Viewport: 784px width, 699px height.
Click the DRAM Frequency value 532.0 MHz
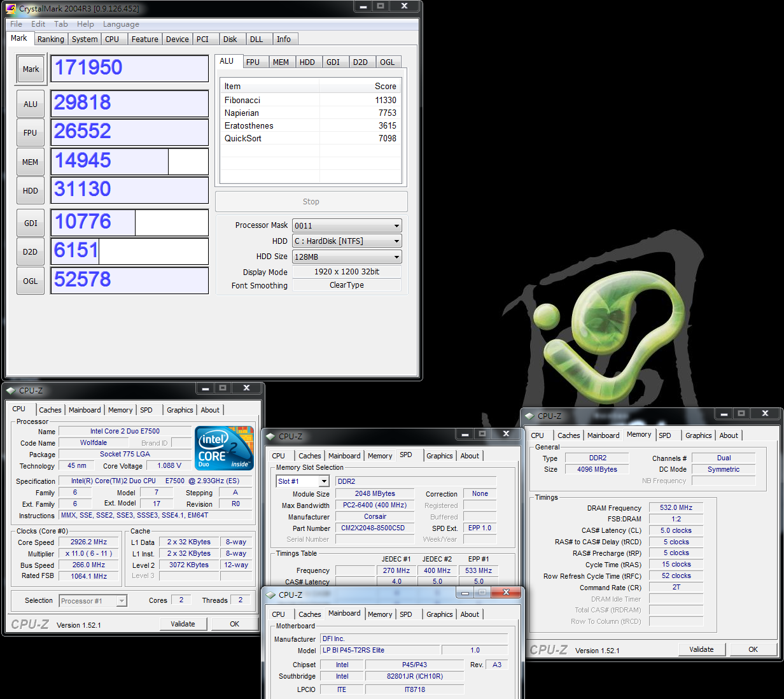676,507
